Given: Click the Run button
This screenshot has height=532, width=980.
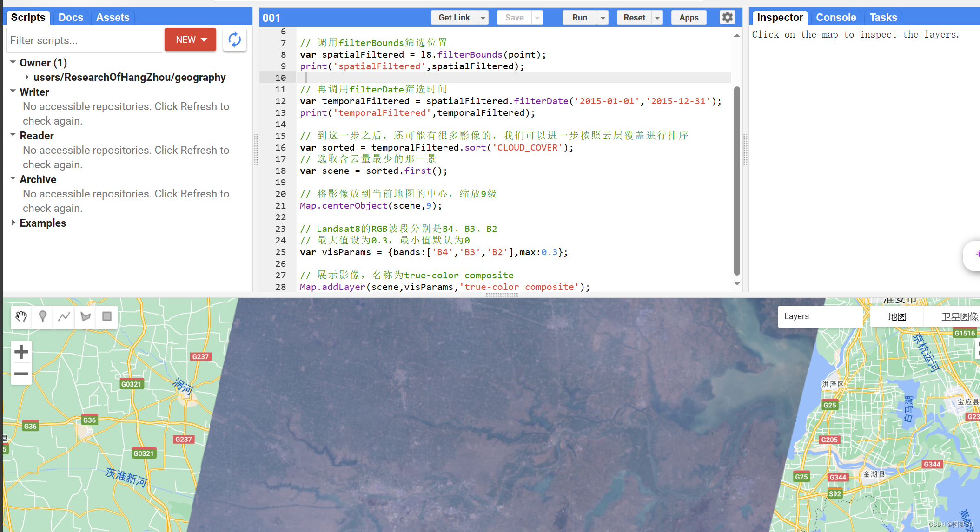Looking at the screenshot, I should [x=579, y=17].
